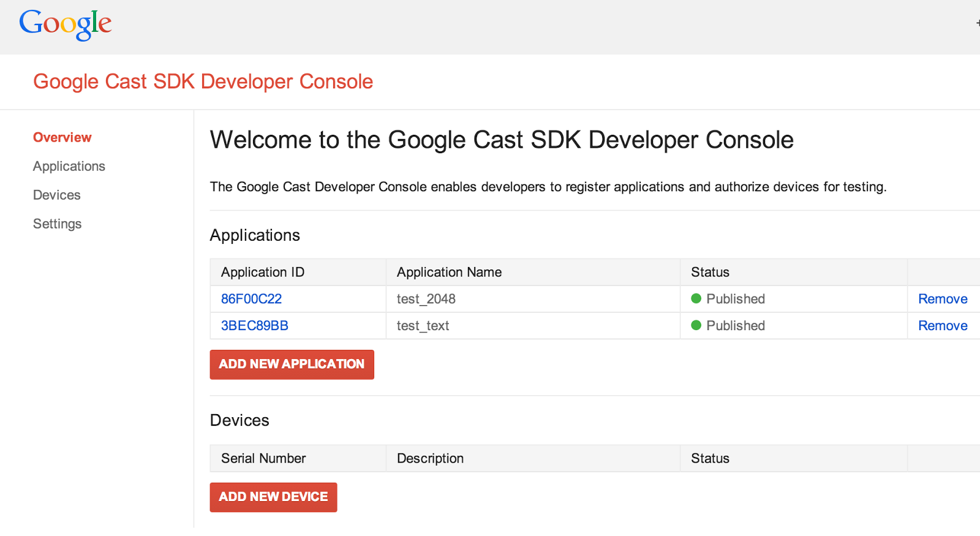Select Overview in the sidebar
This screenshot has width=980, height=536.
click(62, 137)
